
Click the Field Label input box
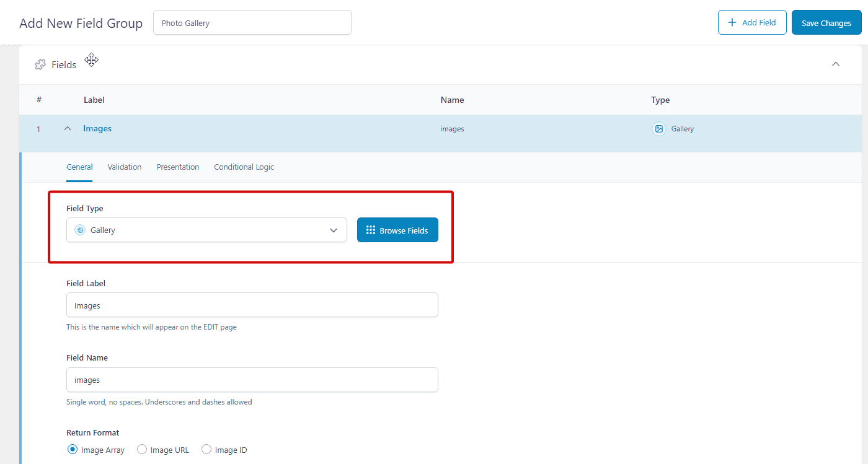point(252,305)
